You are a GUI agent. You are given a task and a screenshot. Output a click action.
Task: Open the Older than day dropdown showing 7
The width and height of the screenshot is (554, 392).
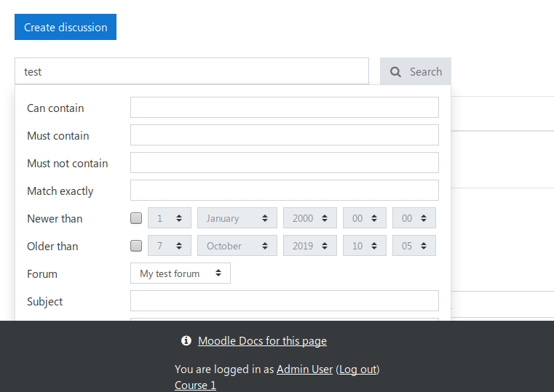pos(170,246)
